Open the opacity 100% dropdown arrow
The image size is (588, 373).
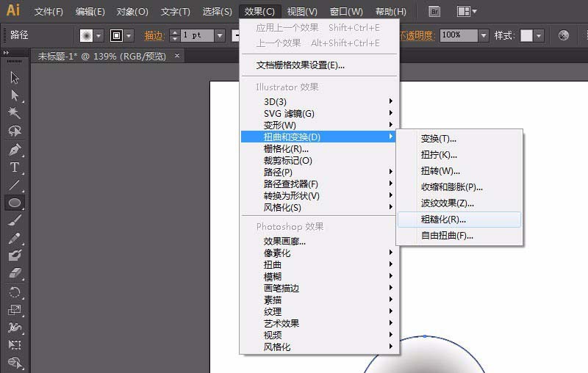484,35
